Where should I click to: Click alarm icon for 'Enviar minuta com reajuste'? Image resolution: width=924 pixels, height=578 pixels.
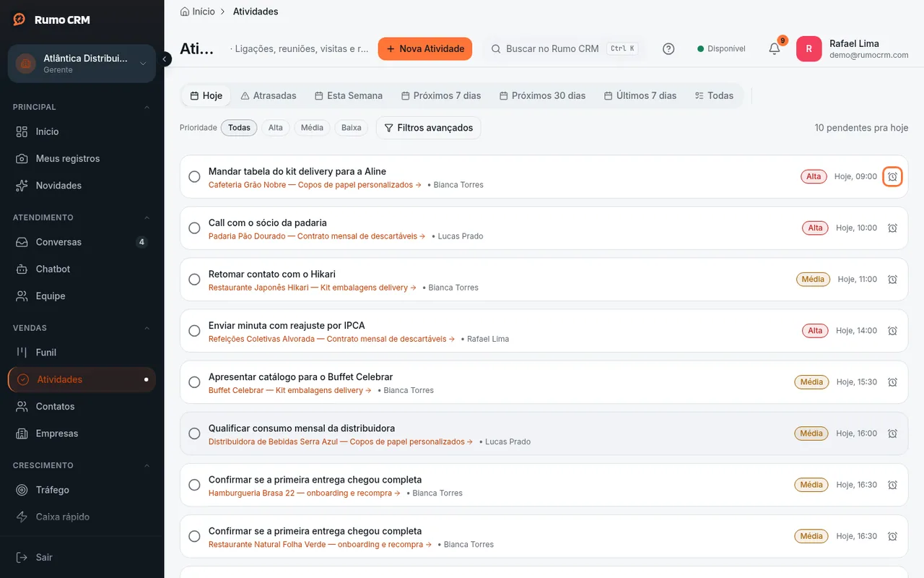(x=892, y=331)
